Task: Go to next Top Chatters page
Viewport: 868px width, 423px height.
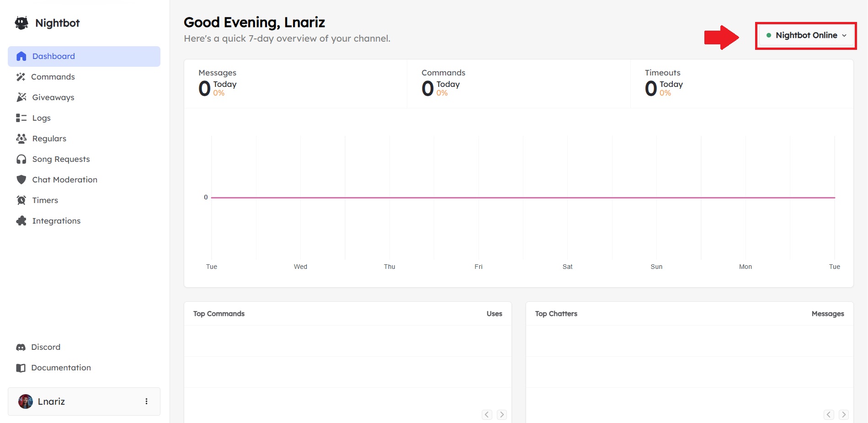Action: click(x=844, y=414)
